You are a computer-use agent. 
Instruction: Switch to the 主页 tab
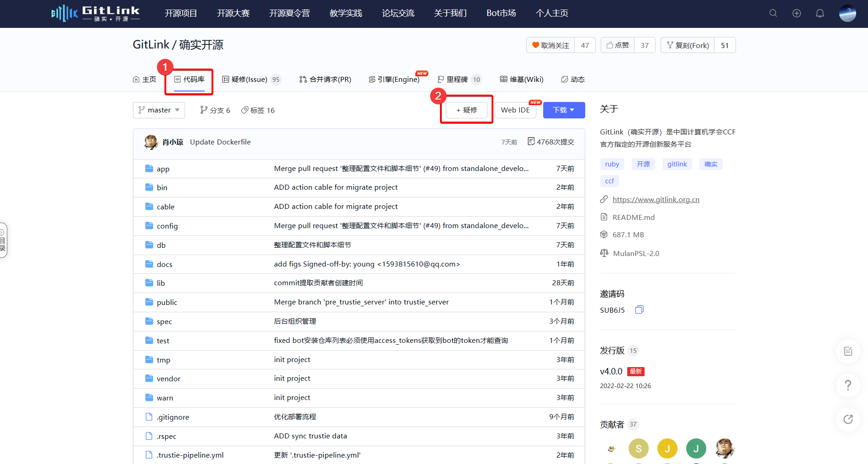[x=144, y=80]
